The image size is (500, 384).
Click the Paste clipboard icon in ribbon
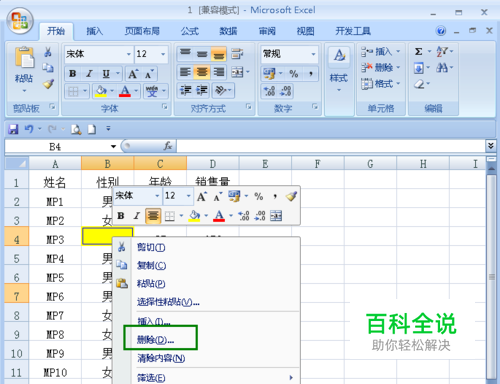[x=24, y=57]
